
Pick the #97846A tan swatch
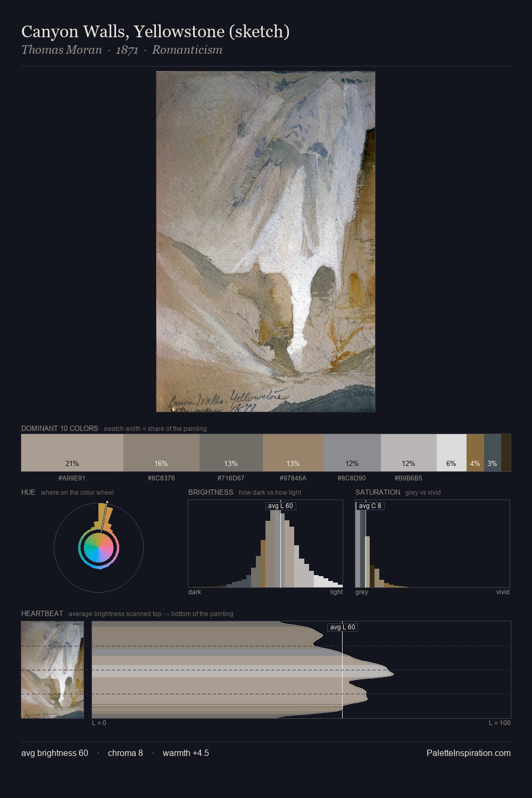point(293,453)
